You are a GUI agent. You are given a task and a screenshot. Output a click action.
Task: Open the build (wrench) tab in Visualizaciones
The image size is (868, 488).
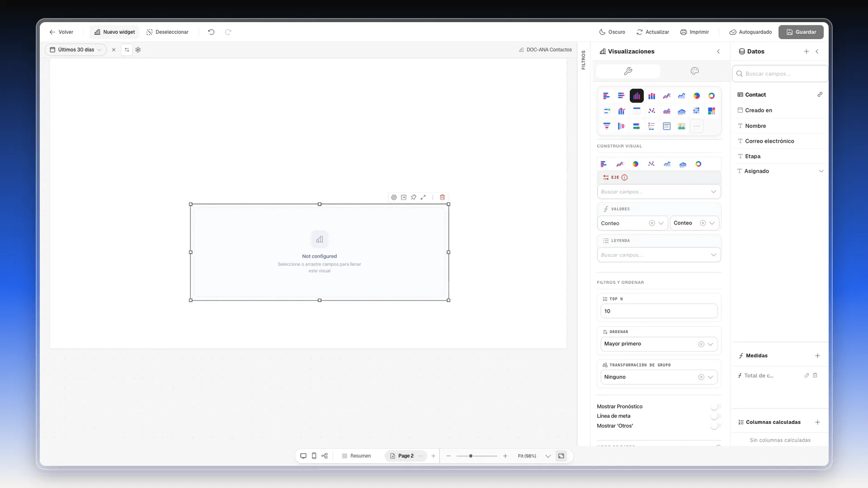(x=628, y=71)
